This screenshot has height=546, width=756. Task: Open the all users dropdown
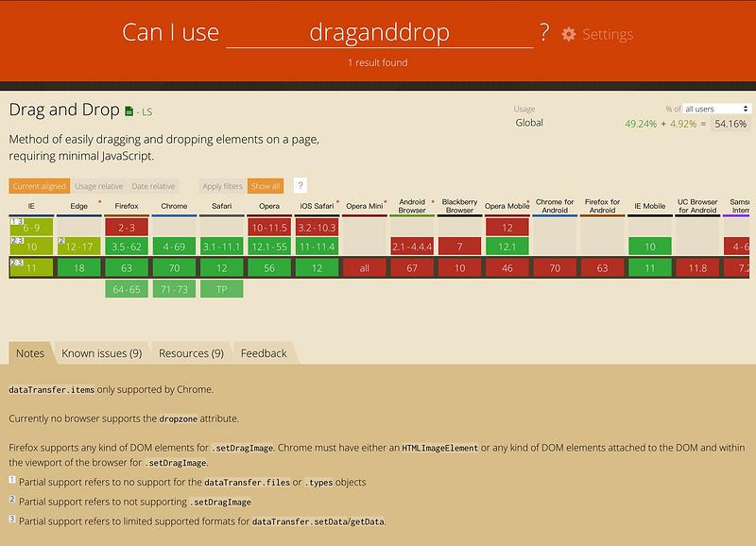coord(716,109)
